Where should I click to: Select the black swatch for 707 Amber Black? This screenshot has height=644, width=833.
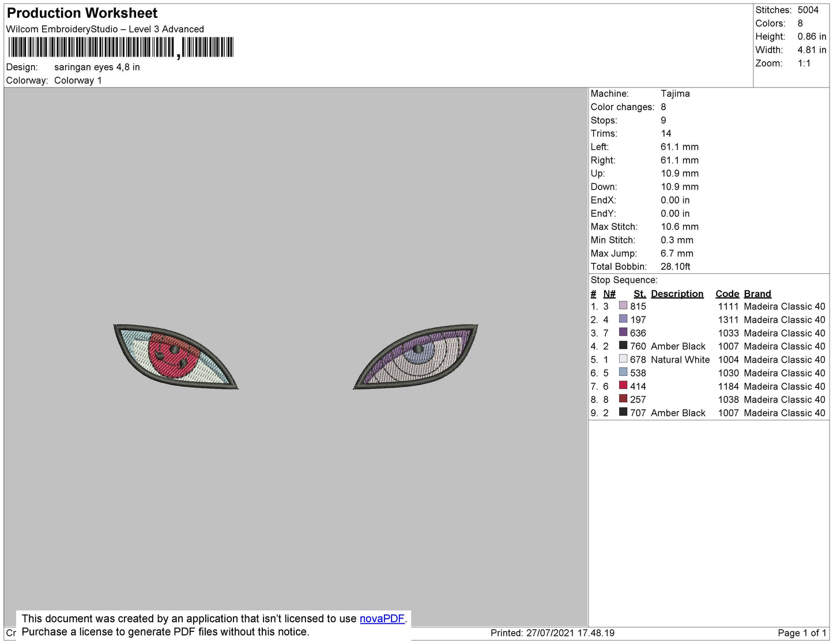623,412
